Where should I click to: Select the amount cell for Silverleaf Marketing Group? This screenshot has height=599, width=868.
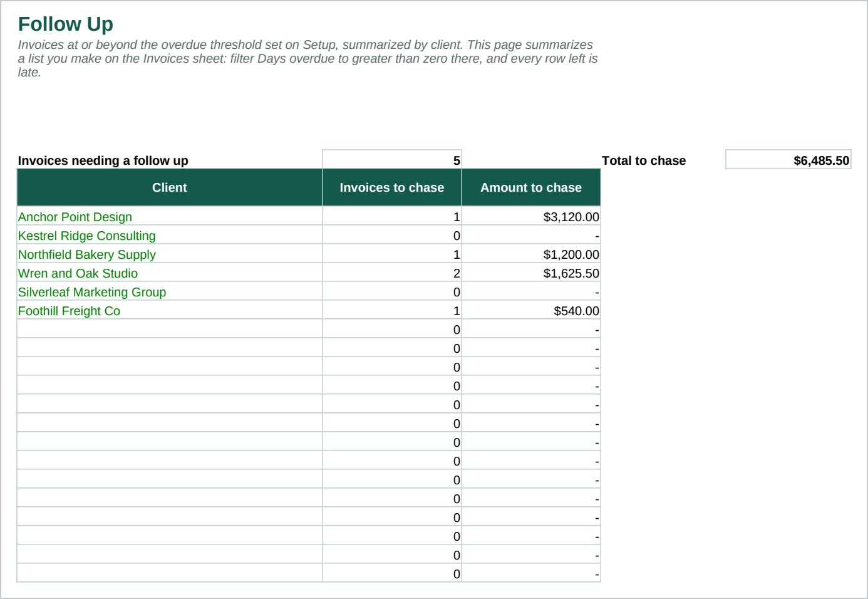point(531,291)
